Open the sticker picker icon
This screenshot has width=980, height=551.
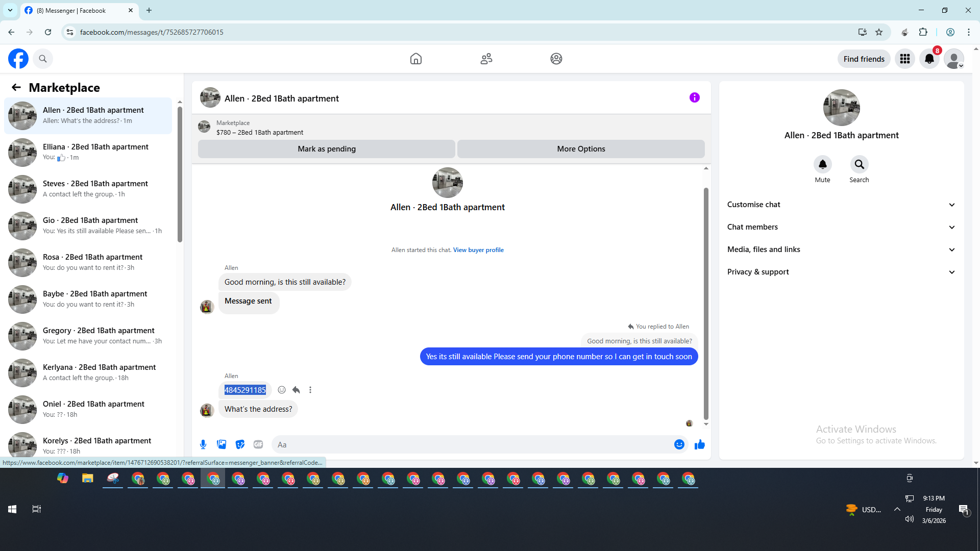[240, 444]
